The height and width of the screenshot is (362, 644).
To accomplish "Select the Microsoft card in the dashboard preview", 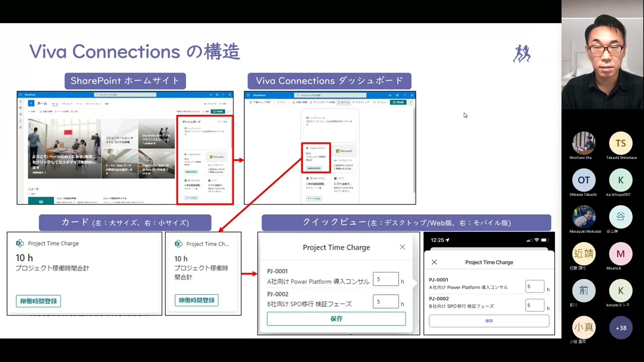I will pos(344,157).
